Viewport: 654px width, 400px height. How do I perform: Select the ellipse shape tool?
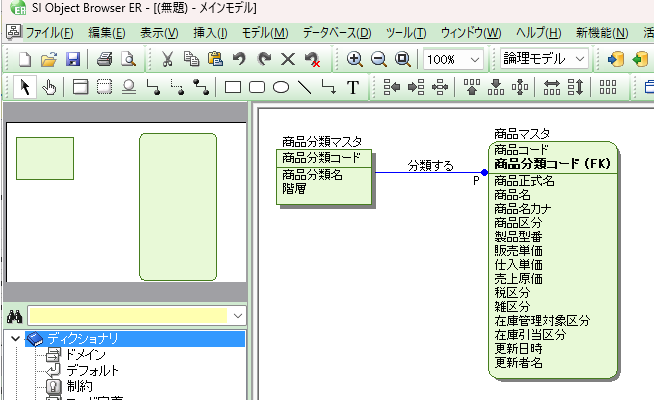pos(281,88)
